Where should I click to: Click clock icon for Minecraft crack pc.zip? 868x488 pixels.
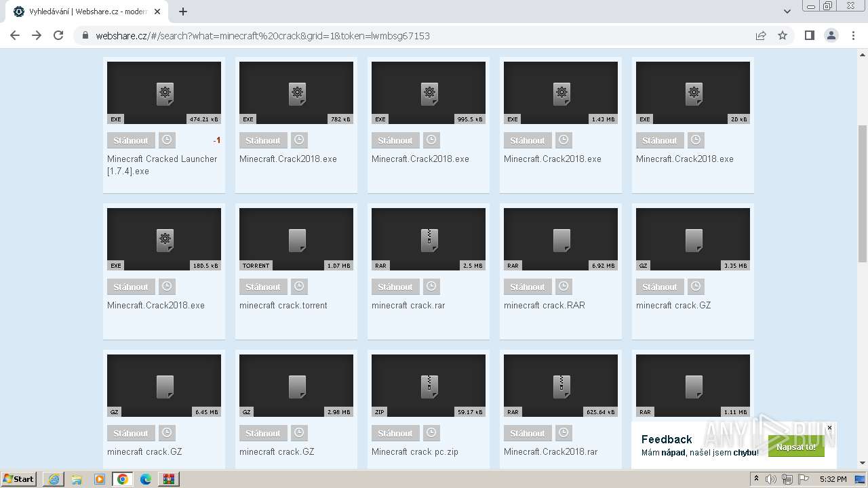[431, 433]
